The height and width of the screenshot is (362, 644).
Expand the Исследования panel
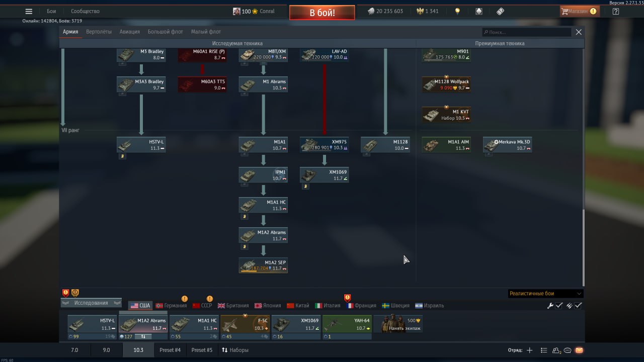click(91, 303)
